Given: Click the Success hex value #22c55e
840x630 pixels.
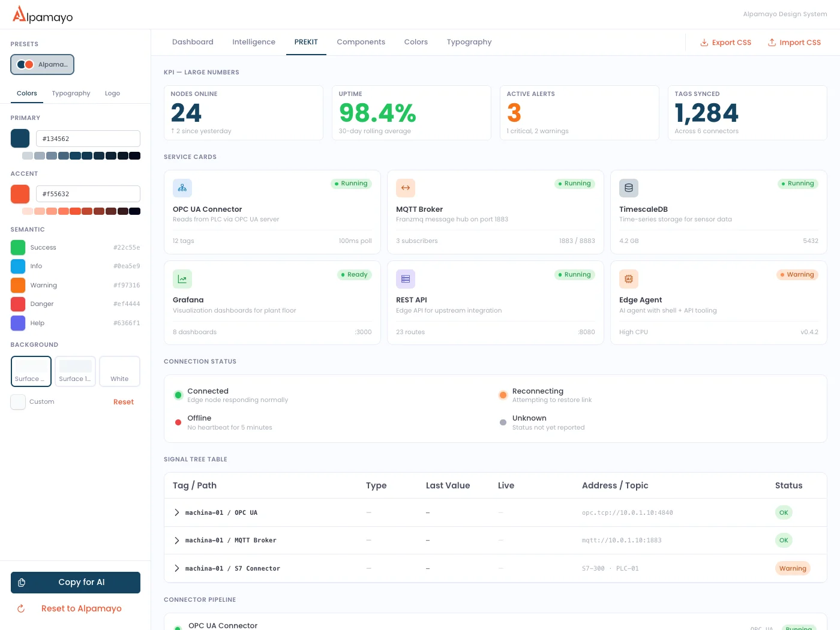Looking at the screenshot, I should [127, 247].
